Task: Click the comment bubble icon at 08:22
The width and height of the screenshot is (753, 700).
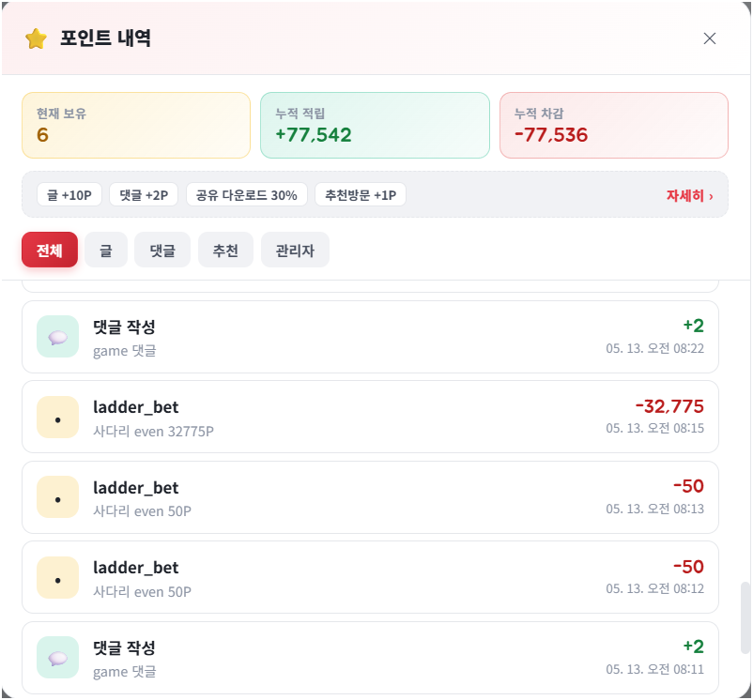Action: [57, 337]
